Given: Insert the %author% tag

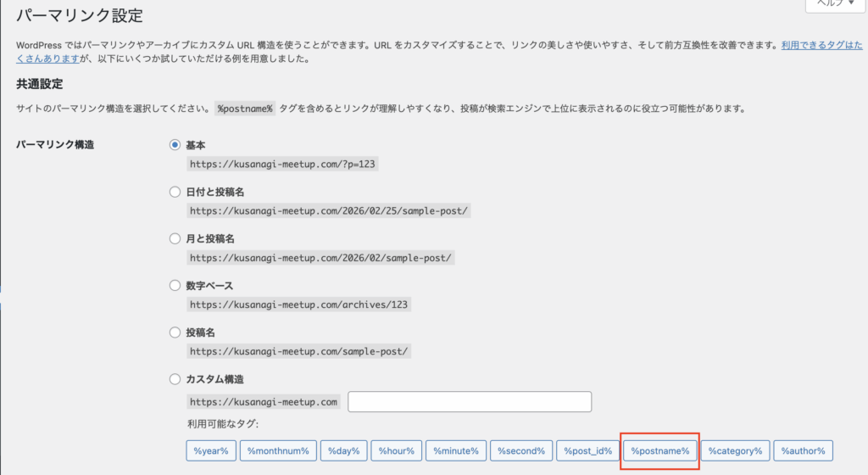Looking at the screenshot, I should click(x=804, y=450).
